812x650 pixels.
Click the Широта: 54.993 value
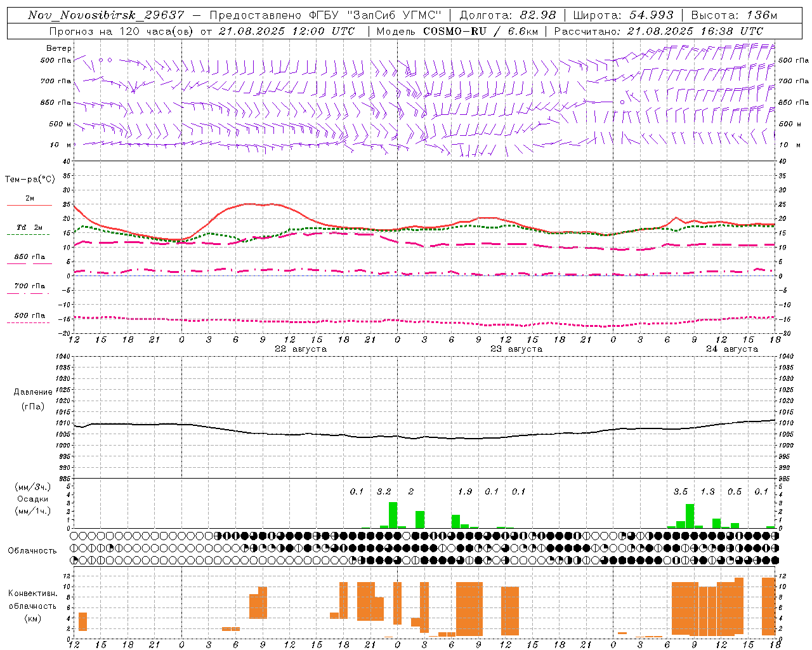tap(623, 15)
